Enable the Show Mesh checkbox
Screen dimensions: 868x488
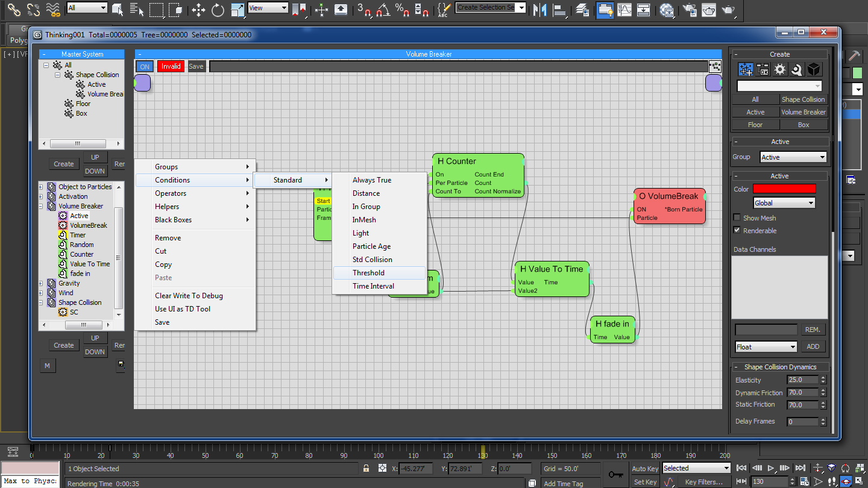tap(737, 218)
